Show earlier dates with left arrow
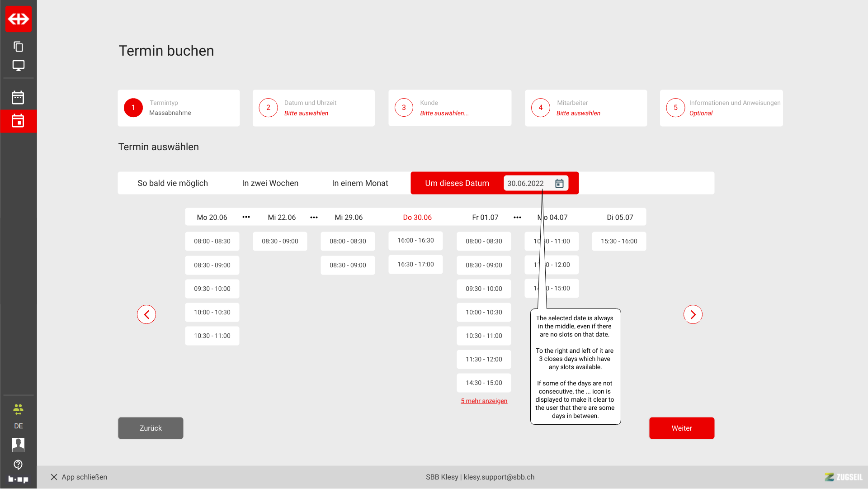This screenshot has width=868, height=489. [146, 314]
